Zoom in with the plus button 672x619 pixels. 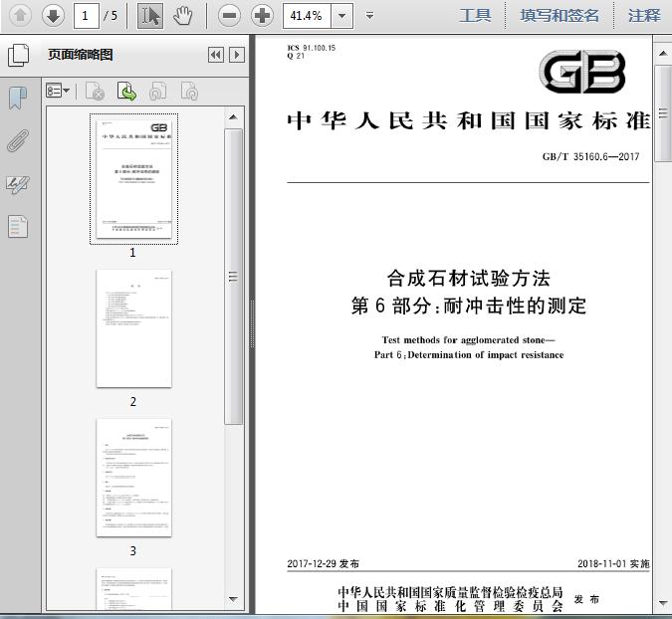tap(262, 16)
